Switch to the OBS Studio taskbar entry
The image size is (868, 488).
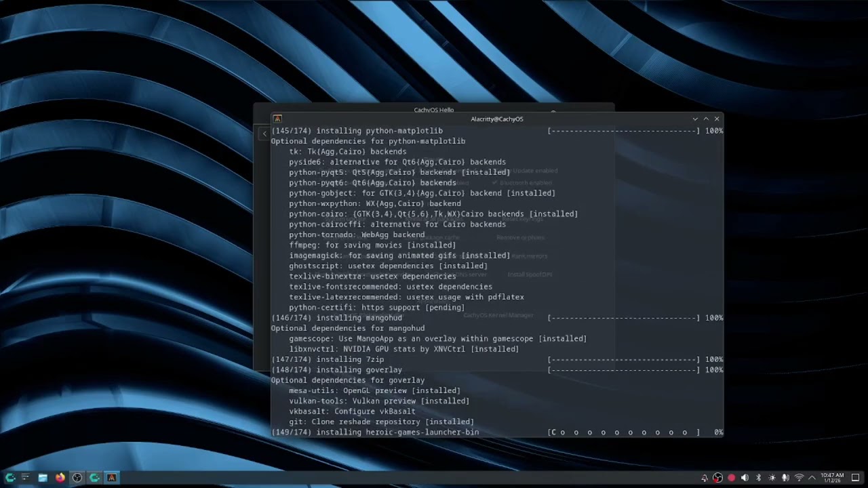point(77,478)
